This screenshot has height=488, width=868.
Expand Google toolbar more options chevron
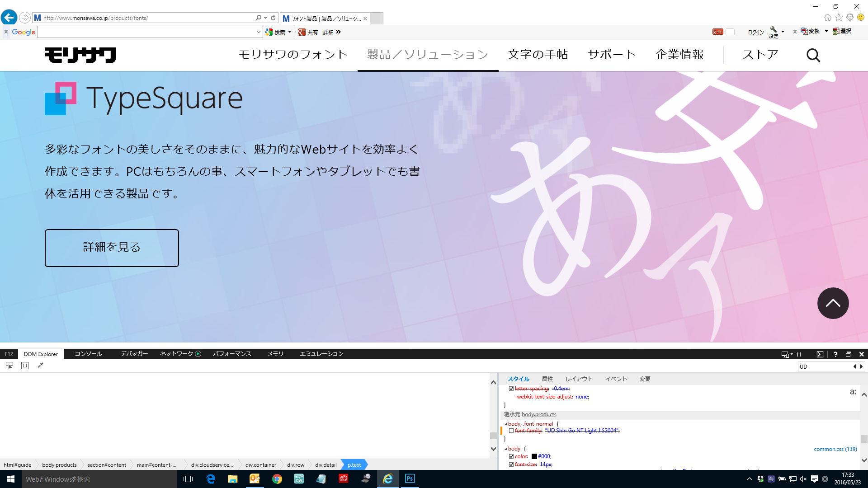tap(339, 32)
